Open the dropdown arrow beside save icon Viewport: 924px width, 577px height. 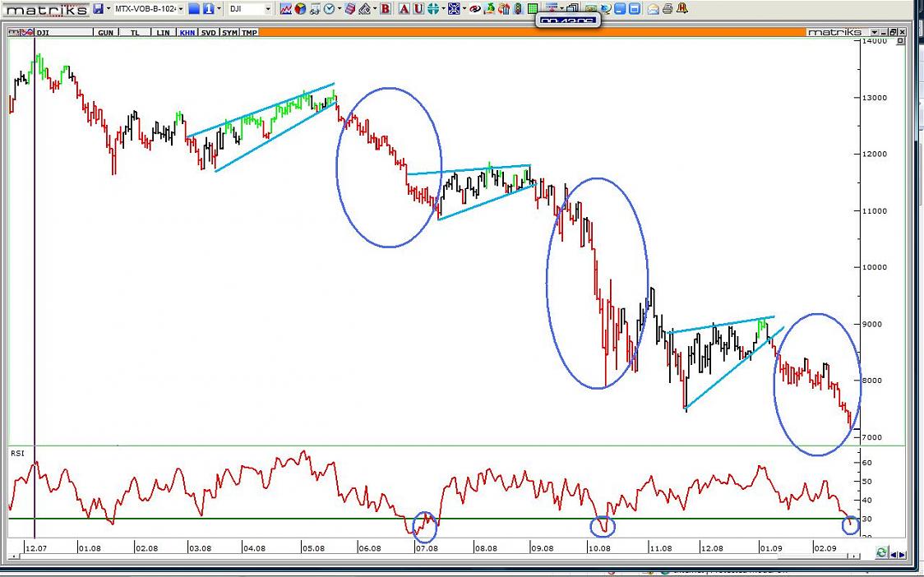109,9
